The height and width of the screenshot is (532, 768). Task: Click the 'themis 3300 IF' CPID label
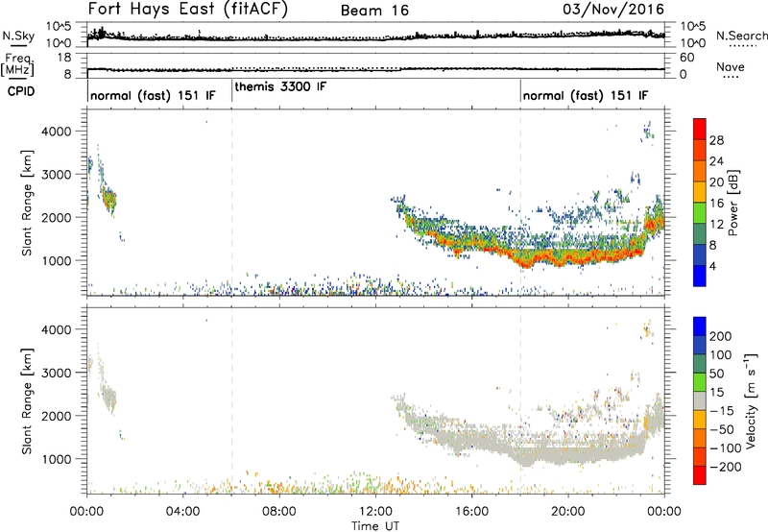pos(280,86)
